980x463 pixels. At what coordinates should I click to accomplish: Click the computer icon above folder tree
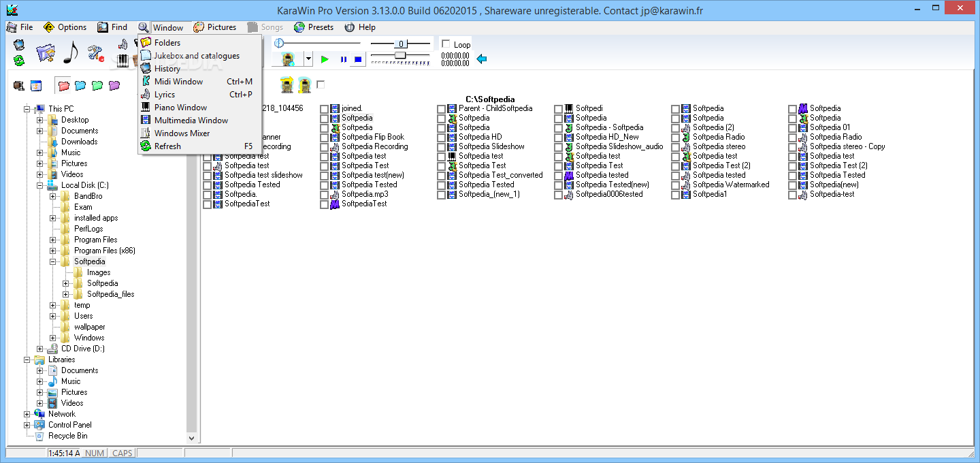pyautogui.click(x=19, y=86)
